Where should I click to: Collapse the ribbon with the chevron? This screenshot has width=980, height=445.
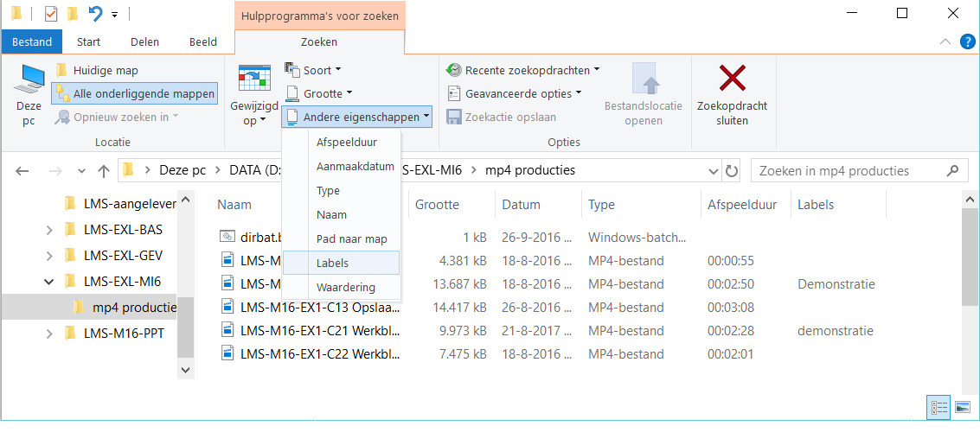[x=946, y=41]
